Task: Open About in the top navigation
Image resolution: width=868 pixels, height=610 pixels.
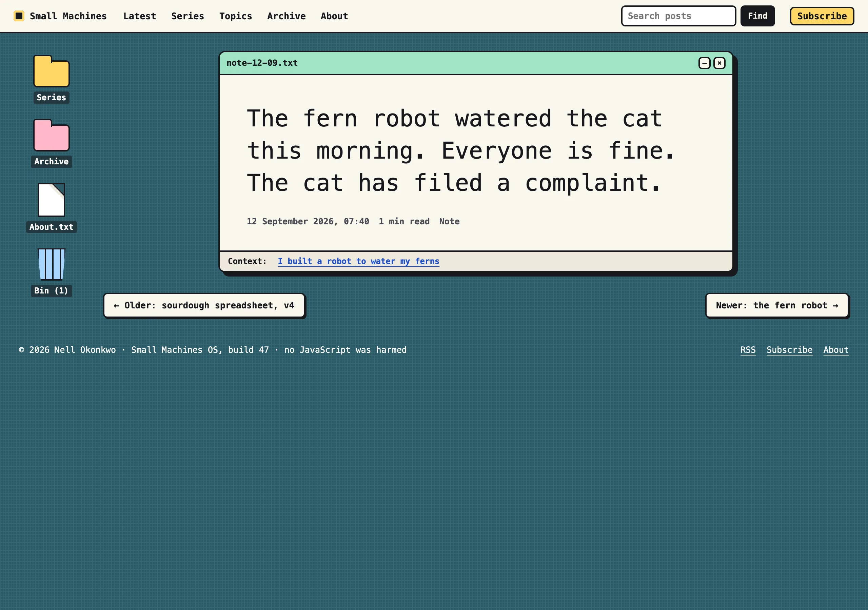Action: pos(334,16)
